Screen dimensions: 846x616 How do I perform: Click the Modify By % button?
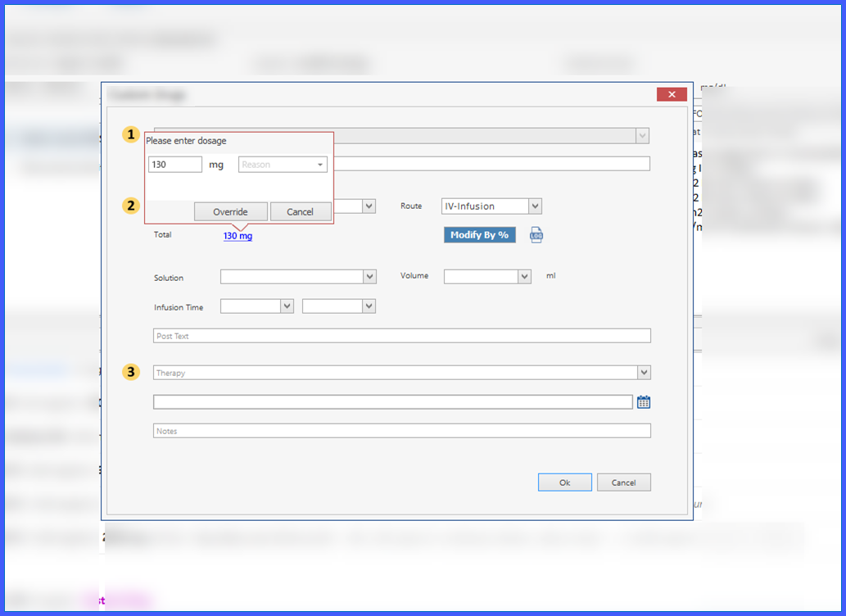pyautogui.click(x=480, y=235)
